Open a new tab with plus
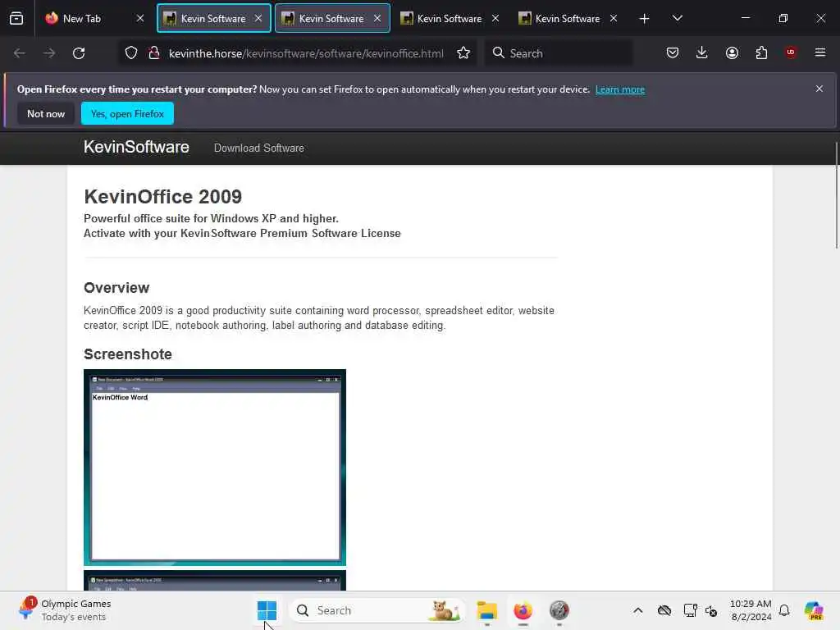This screenshot has height=630, width=840. point(645,18)
